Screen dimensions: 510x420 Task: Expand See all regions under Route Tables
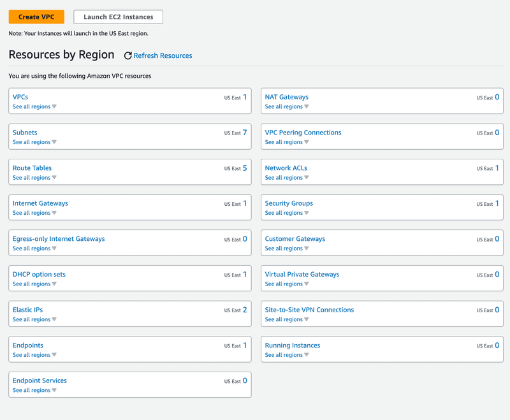[34, 177]
